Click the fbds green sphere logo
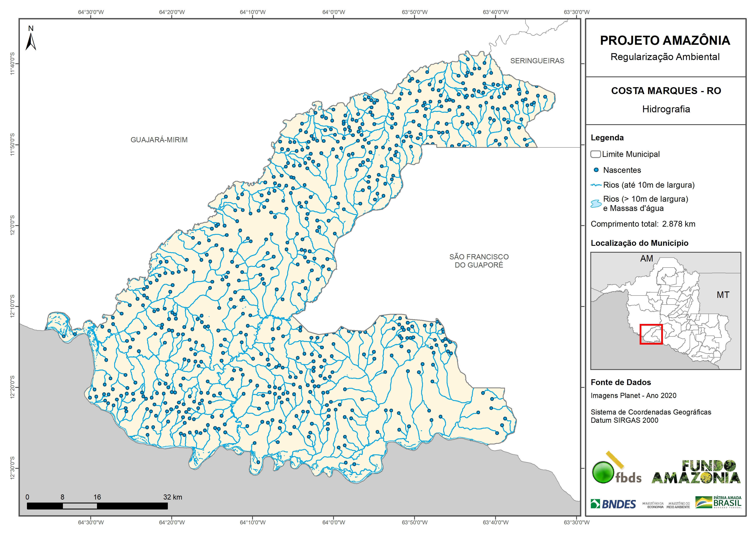The image size is (756, 534). pyautogui.click(x=603, y=472)
